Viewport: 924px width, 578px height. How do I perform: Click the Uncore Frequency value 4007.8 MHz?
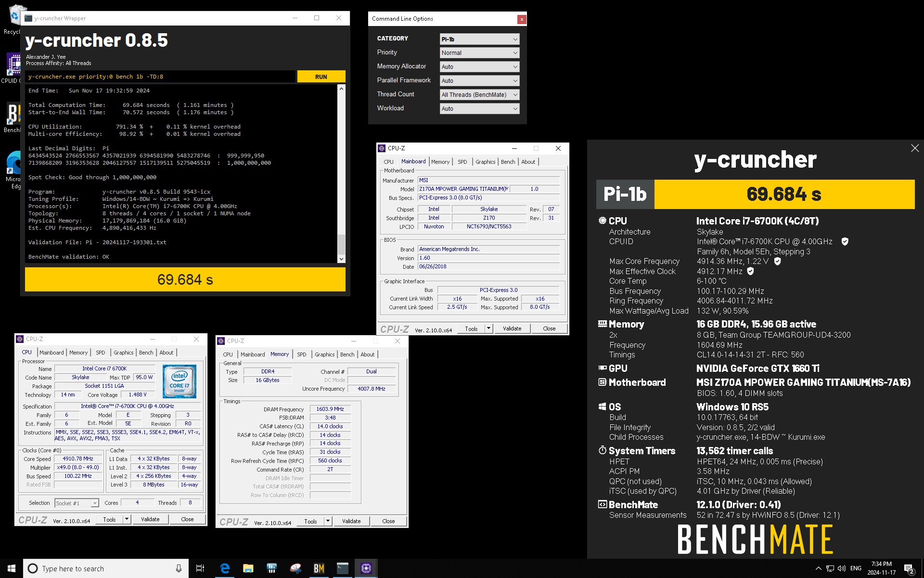coord(372,389)
